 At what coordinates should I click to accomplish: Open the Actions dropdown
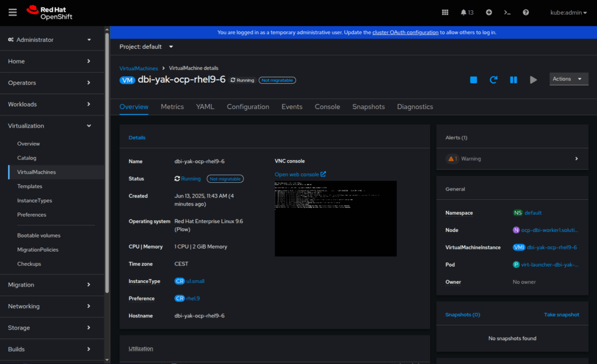point(569,79)
